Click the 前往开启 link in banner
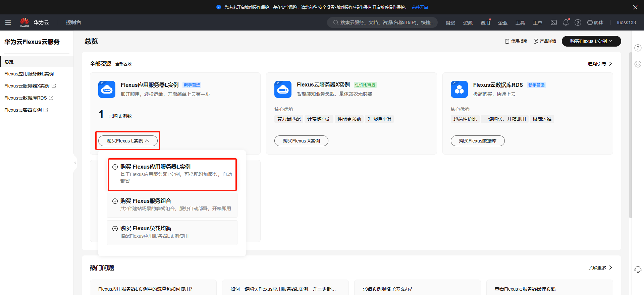Screen dimensions: 644x295 coord(420,7)
